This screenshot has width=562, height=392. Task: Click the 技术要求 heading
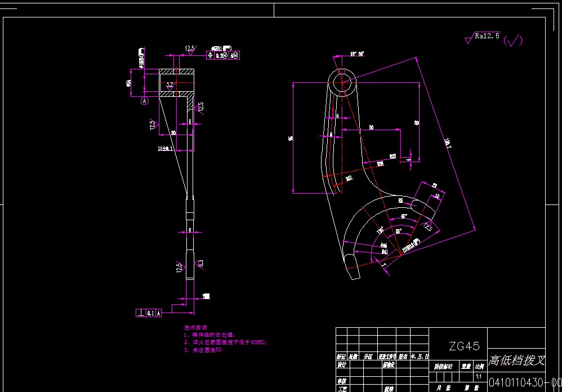[195, 327]
